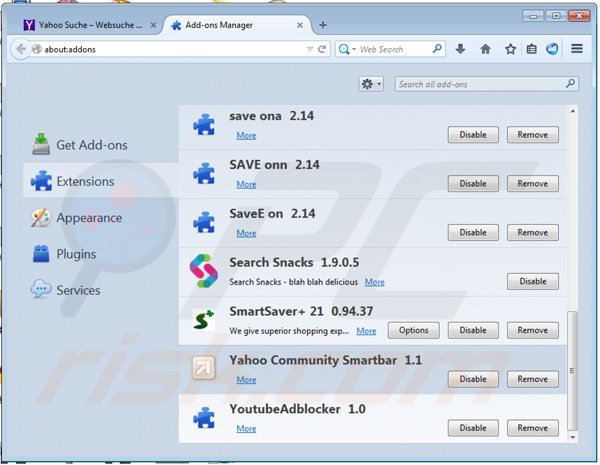Open More link for SAVE onn
The height and width of the screenshot is (465, 600).
246,184
